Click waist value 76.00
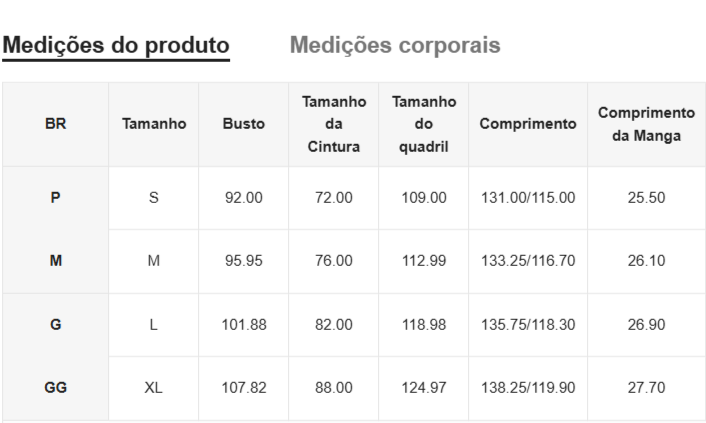This screenshot has height=423, width=706. [x=334, y=261]
